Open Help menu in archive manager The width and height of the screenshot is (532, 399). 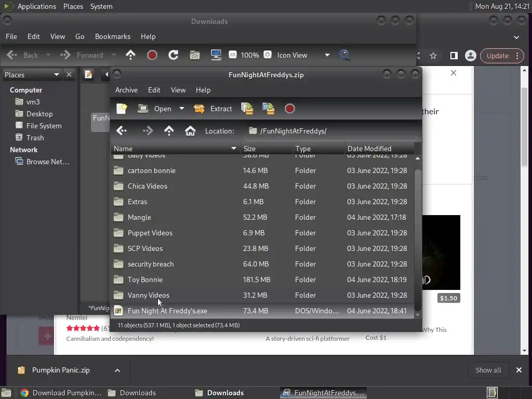click(x=203, y=90)
